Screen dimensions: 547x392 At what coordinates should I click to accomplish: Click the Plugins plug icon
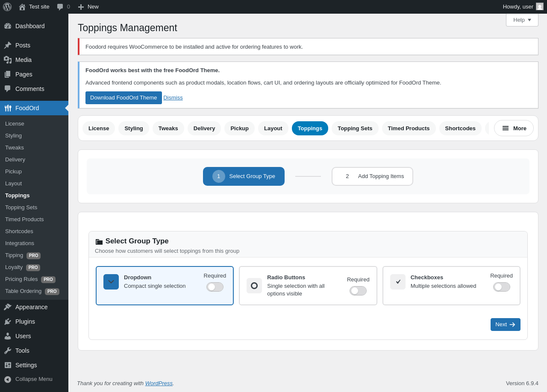pyautogui.click(x=8, y=322)
